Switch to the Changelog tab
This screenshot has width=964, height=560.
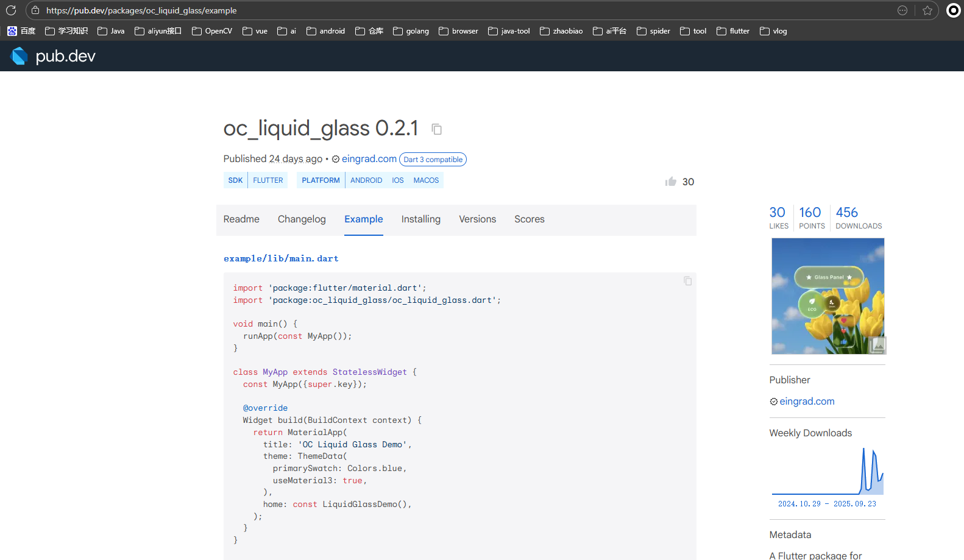(x=302, y=219)
